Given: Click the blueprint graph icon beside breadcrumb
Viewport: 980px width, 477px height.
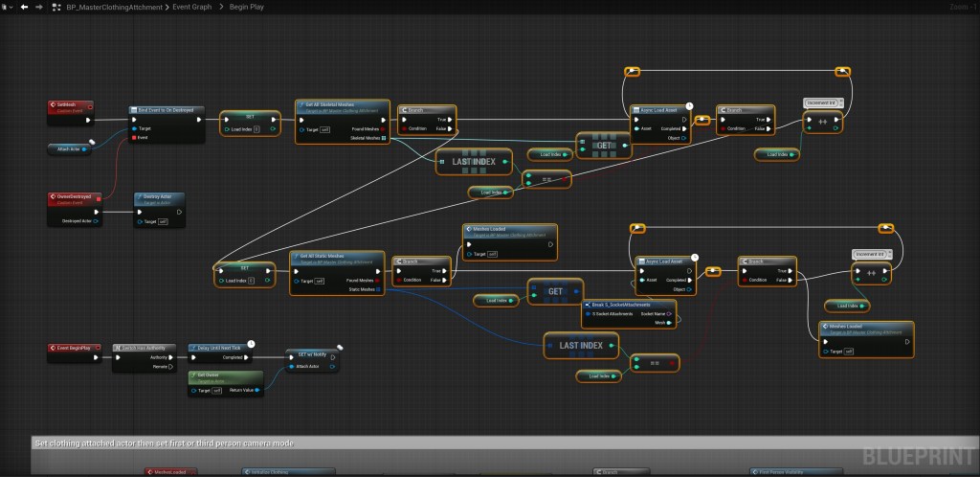Looking at the screenshot, I should [x=56, y=7].
